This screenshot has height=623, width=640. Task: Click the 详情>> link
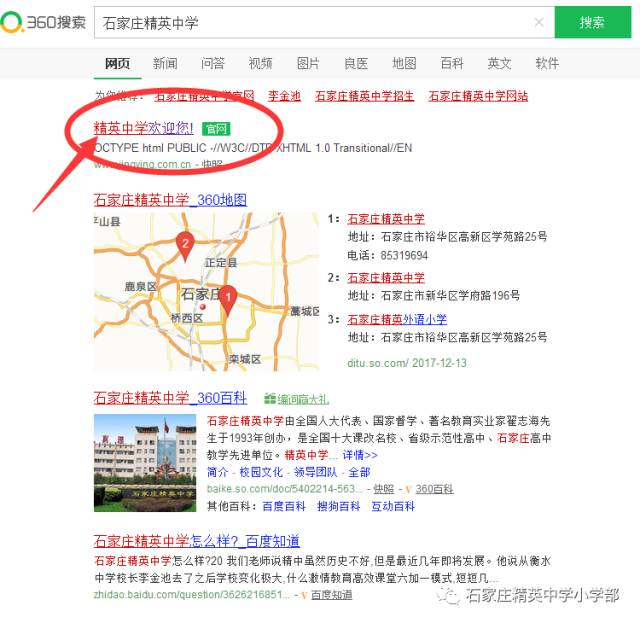[x=360, y=455]
